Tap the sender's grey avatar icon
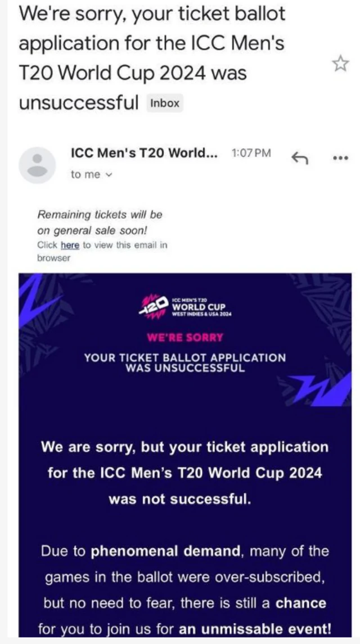The height and width of the screenshot is (644, 360). click(38, 165)
